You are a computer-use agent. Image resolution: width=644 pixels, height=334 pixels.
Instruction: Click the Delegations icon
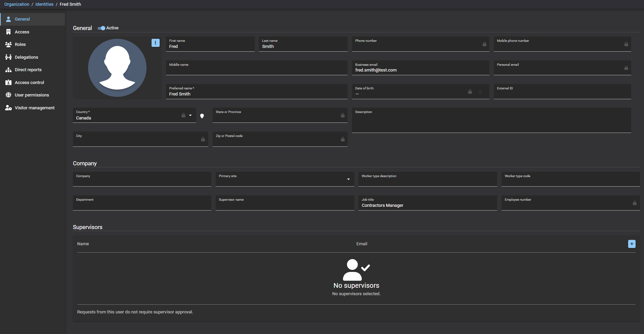(x=8, y=57)
